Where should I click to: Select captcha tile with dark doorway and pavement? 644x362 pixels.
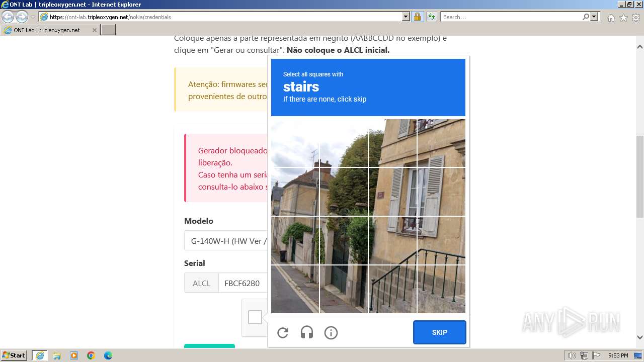point(344,289)
